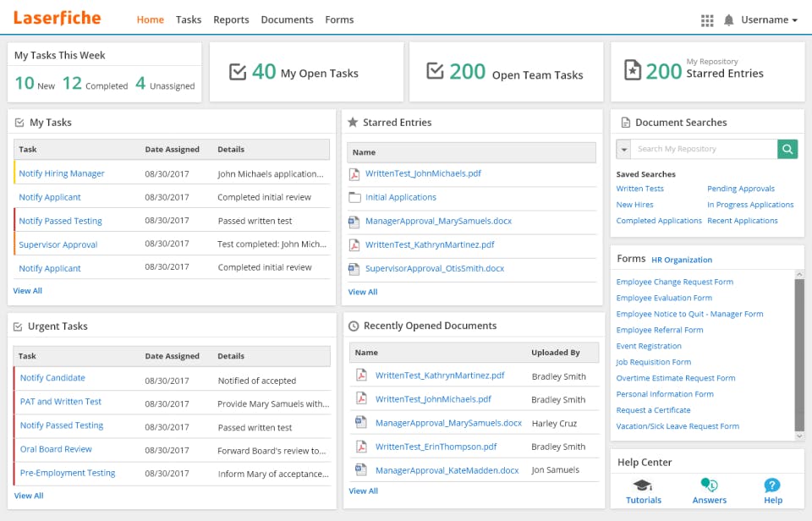The image size is (812, 521).
Task: Expand the Username account dropdown
Action: pyautogui.click(x=770, y=20)
